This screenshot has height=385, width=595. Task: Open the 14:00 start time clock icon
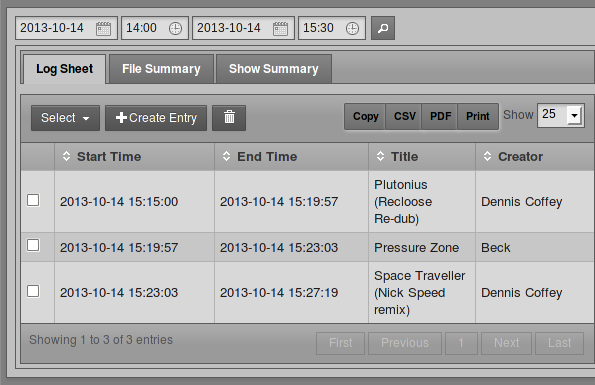tap(175, 28)
